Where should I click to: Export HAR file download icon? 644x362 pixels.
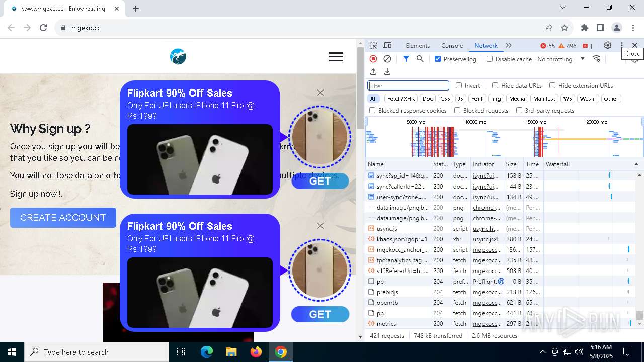387,72
